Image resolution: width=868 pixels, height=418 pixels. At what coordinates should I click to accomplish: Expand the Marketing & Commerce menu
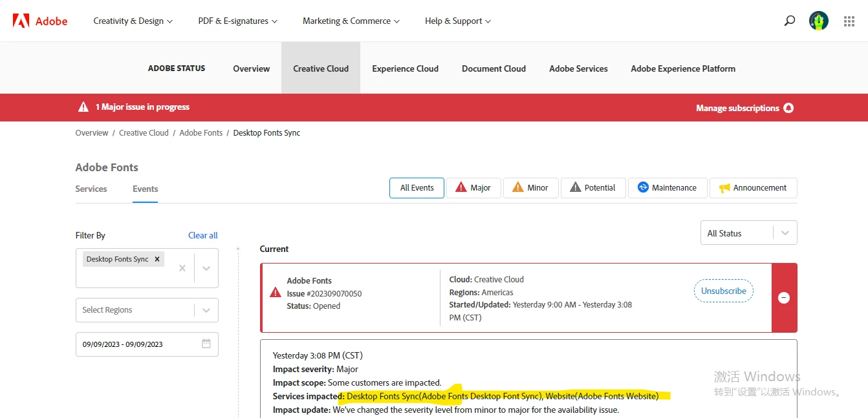[351, 21]
